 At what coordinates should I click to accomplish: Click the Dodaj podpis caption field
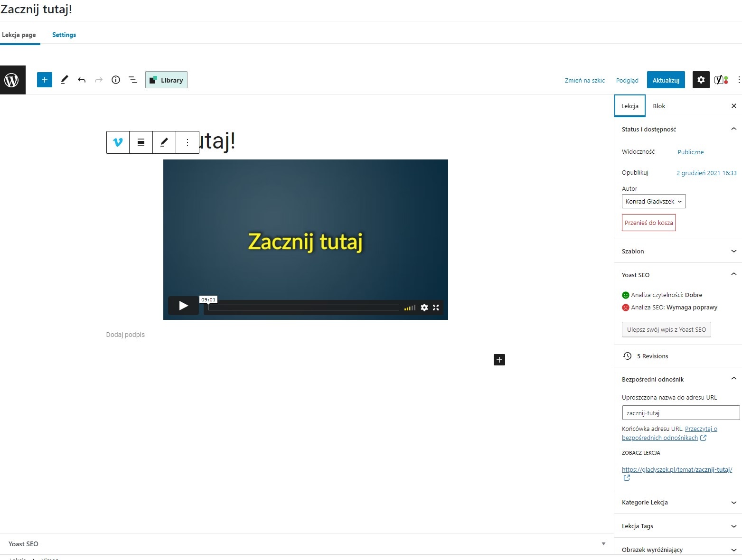[125, 335]
